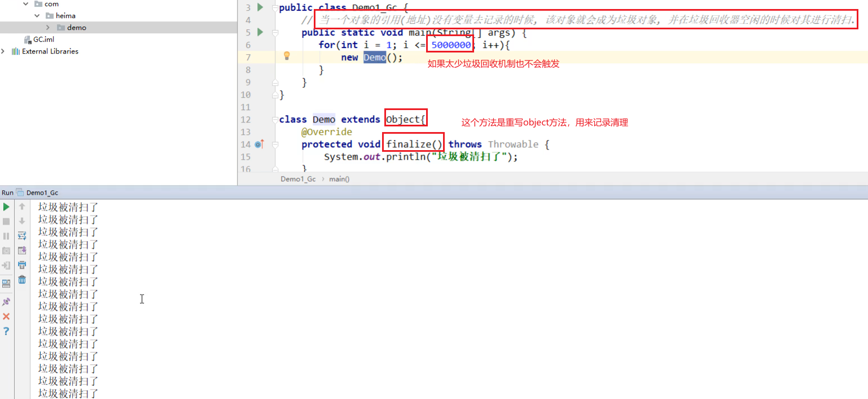Click the green Rerun button in Run panel
The width and height of the screenshot is (868, 399).
[6, 207]
